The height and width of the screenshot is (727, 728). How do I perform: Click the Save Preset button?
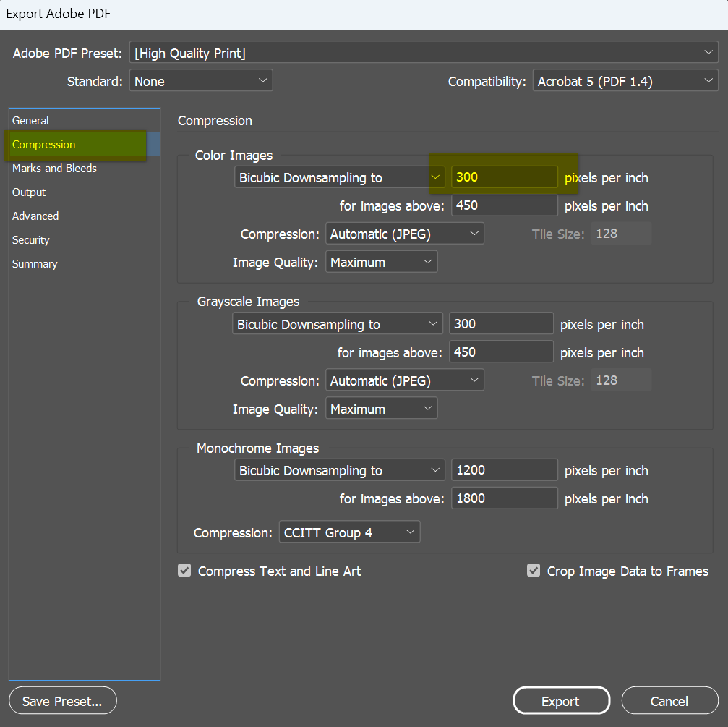(62, 701)
